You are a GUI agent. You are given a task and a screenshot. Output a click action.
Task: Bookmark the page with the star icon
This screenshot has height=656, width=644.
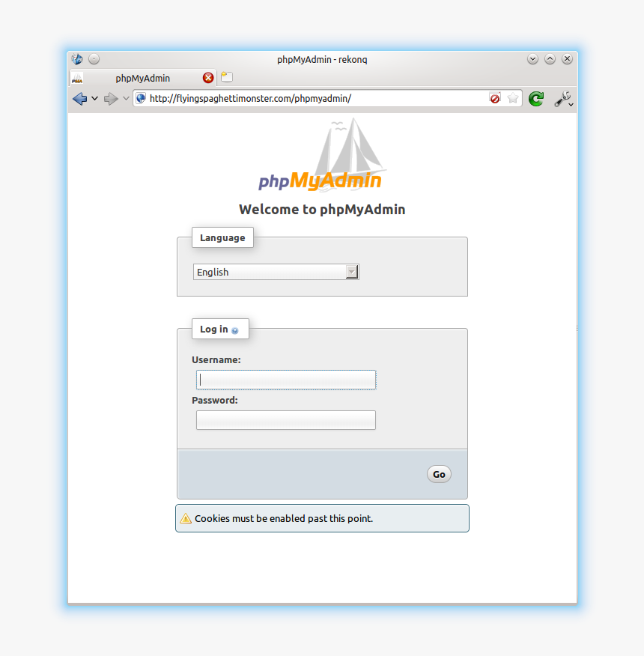[x=513, y=98]
